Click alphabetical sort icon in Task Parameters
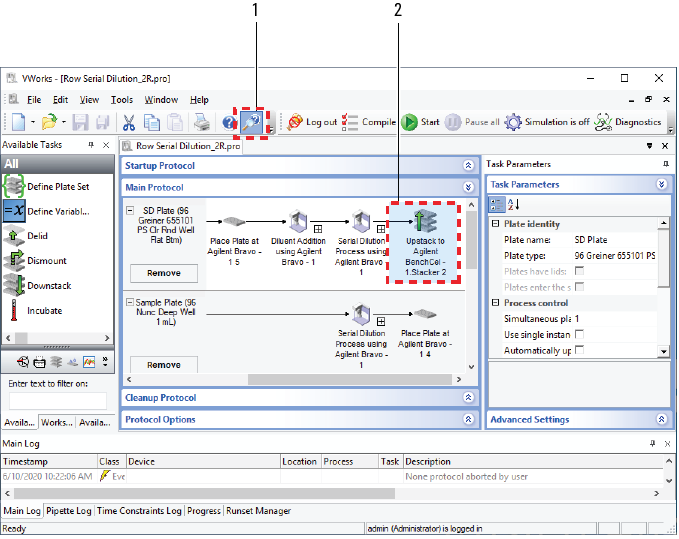Screen dimensions: 679x539 coord(514,205)
